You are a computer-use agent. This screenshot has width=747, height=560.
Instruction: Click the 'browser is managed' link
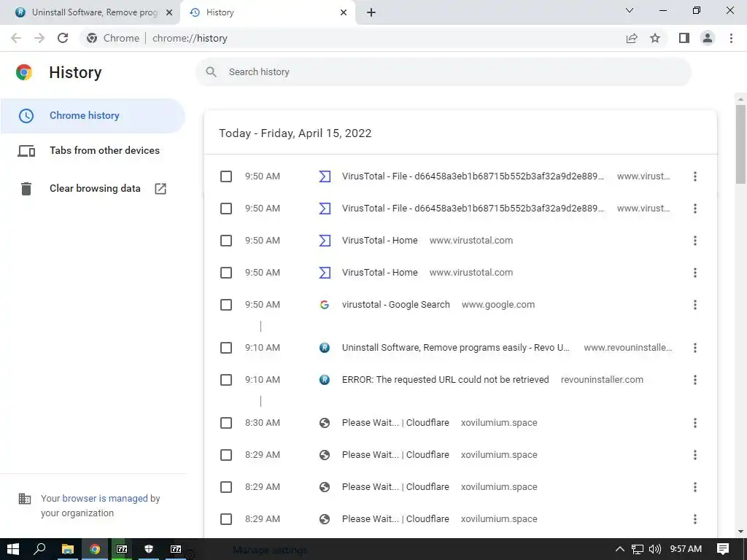[105, 498]
